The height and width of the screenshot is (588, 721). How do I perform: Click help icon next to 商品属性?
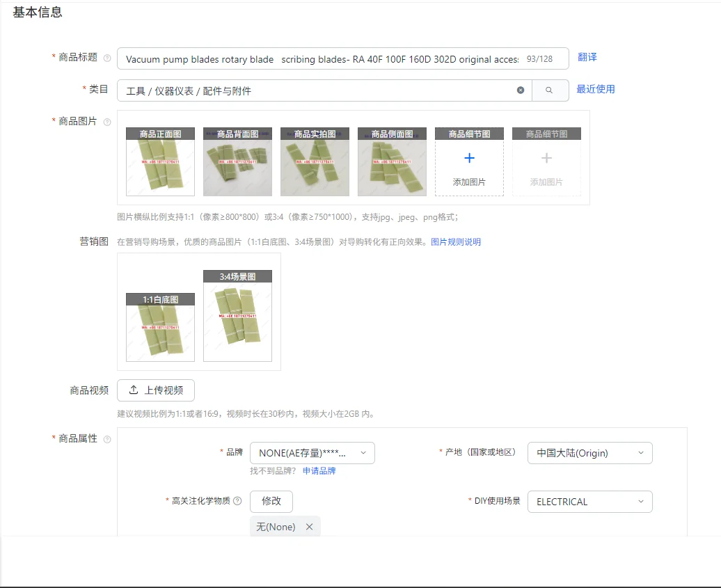[107, 439]
